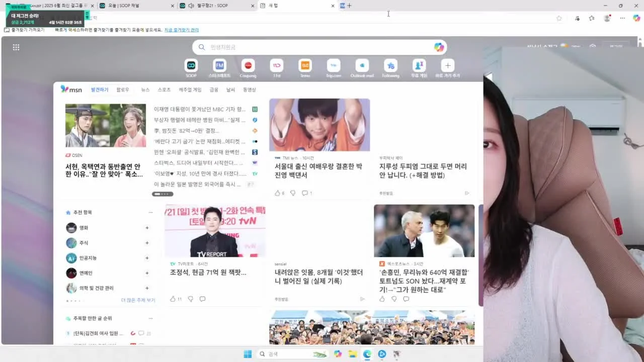This screenshot has height=362, width=644.
Task: Open the Mourinho and Son thumbnail
Action: [424, 231]
